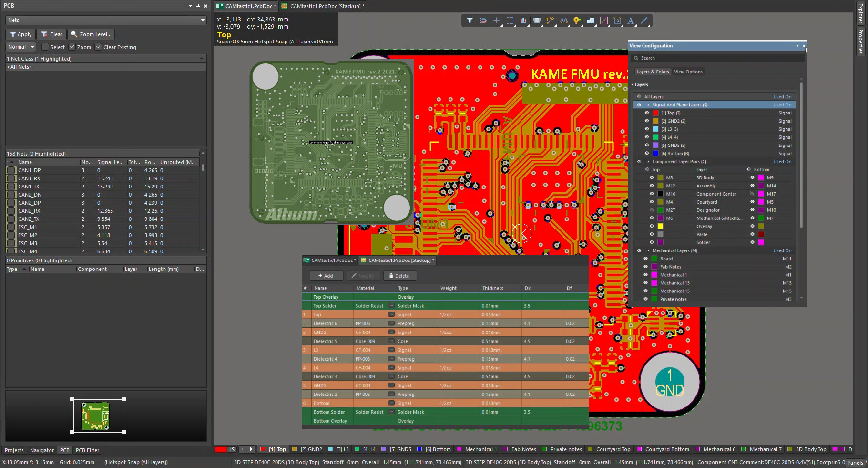The width and height of the screenshot is (868, 468).
Task: Open the align objects tool
Action: pos(523,21)
